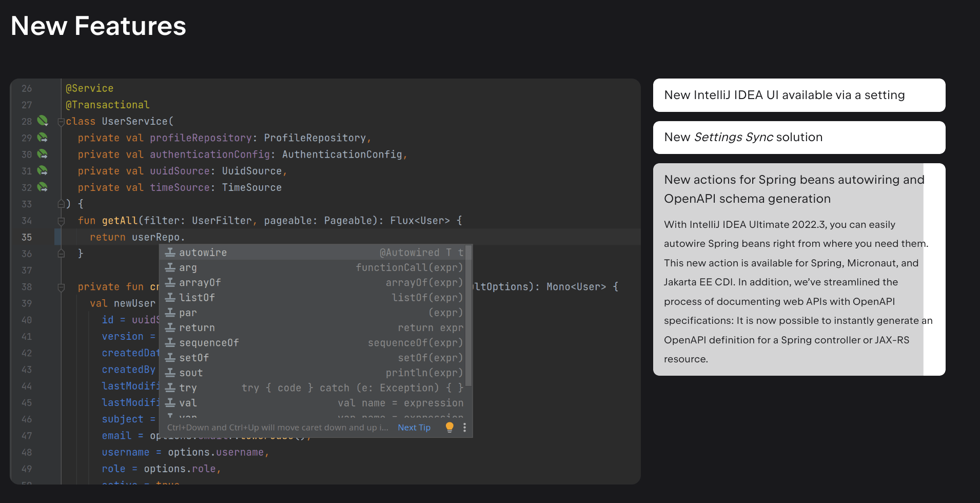Viewport: 980px width, 503px height.
Task: Open the three-dot menu in the popup footer
Action: 464,427
